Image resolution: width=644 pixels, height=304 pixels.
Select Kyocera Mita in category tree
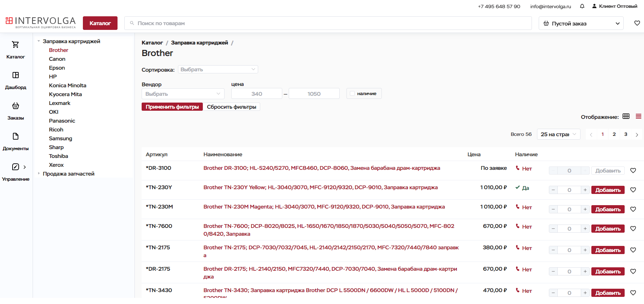(x=65, y=94)
